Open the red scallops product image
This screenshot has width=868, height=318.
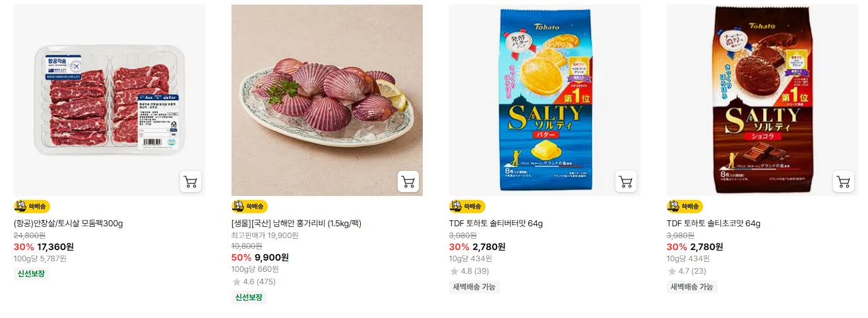click(327, 100)
